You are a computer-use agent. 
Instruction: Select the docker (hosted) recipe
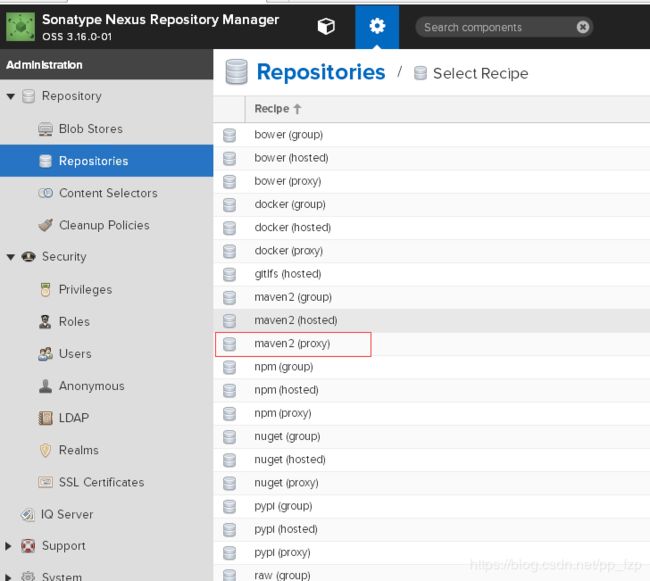coord(432,228)
